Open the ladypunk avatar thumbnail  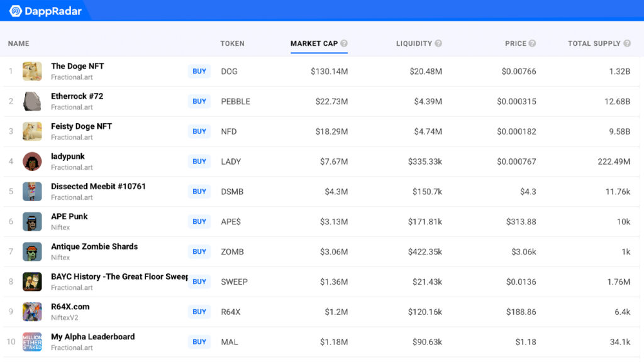click(32, 162)
